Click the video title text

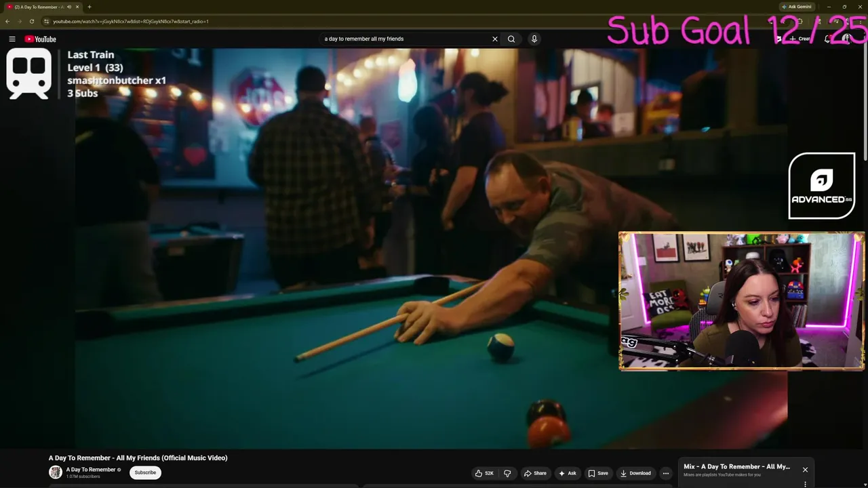[x=138, y=458]
